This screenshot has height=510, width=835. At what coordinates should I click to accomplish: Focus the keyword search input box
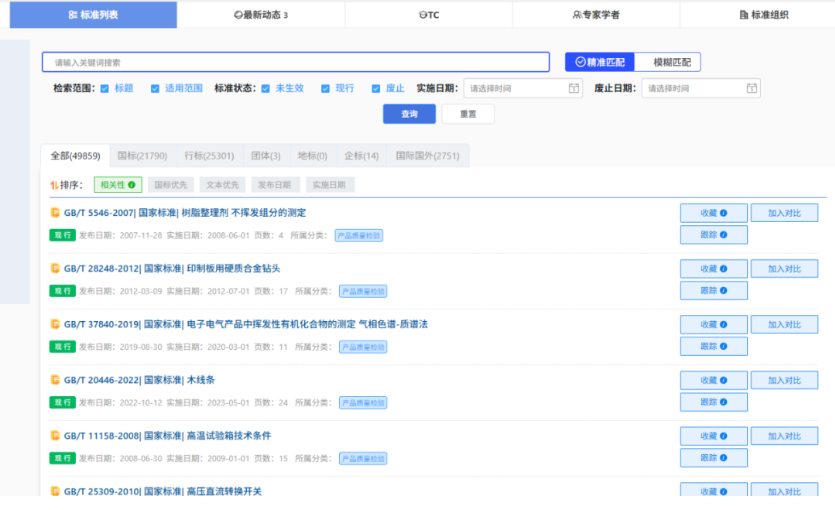pyautogui.click(x=296, y=62)
